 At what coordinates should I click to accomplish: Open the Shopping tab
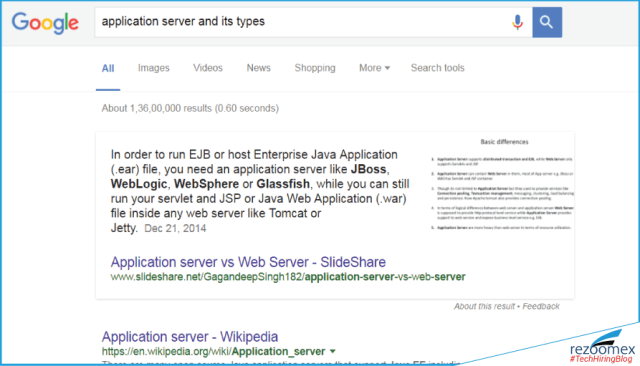(x=315, y=68)
